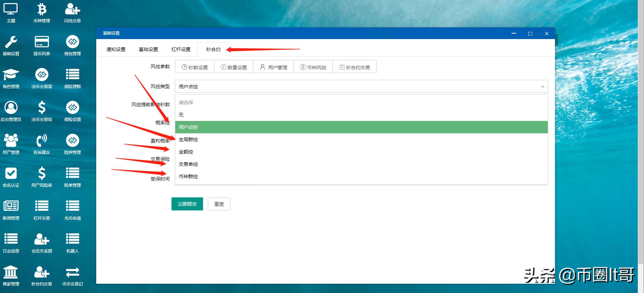Choose 用户点控 option in list

(362, 127)
